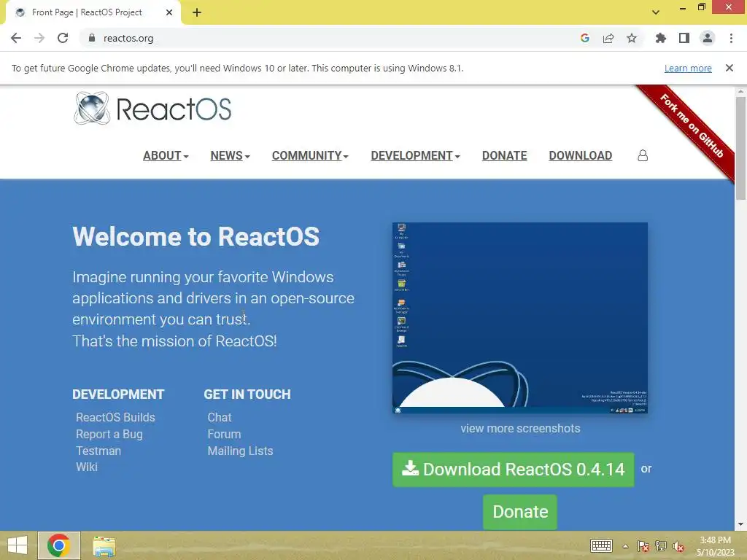Click the green Donate button
The image size is (747, 560).
pyautogui.click(x=519, y=512)
